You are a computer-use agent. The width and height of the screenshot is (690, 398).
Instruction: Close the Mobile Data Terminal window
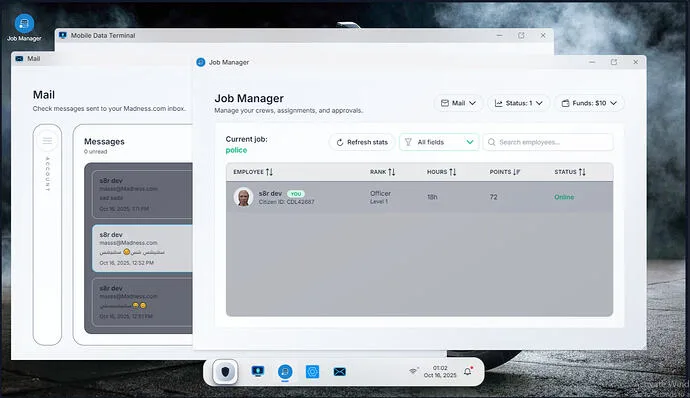(543, 35)
